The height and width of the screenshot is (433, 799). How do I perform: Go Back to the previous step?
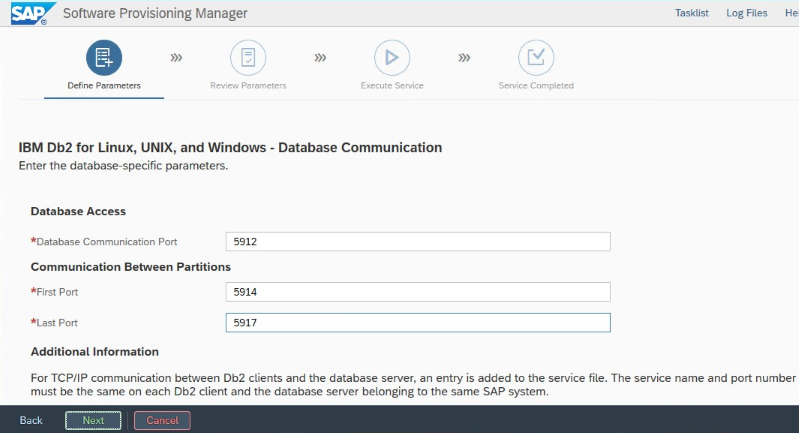point(31,420)
